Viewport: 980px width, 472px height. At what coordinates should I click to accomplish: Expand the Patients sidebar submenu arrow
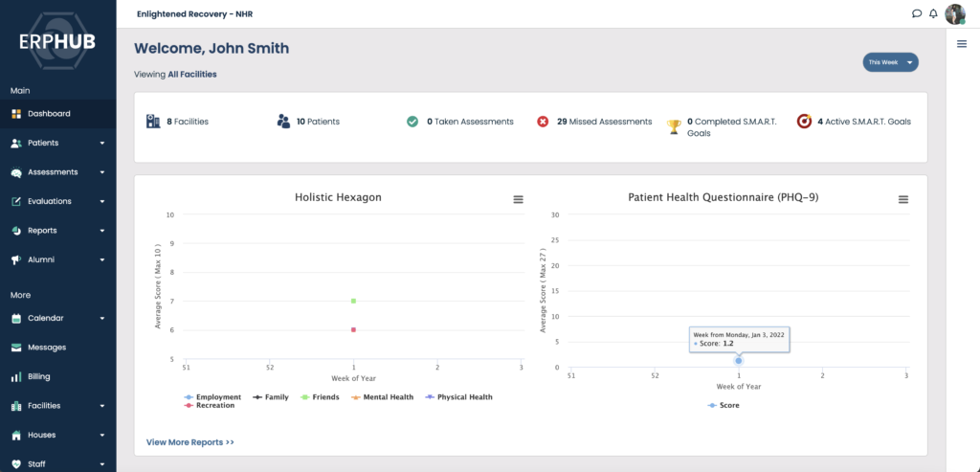click(101, 144)
